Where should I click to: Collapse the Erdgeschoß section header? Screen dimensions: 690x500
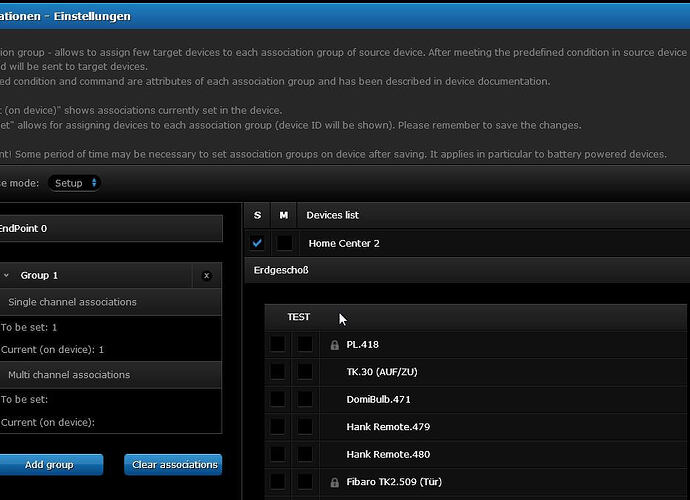coord(466,270)
